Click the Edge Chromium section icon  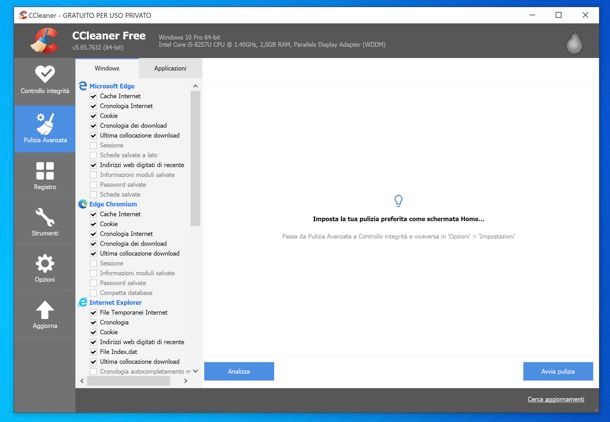[x=83, y=204]
